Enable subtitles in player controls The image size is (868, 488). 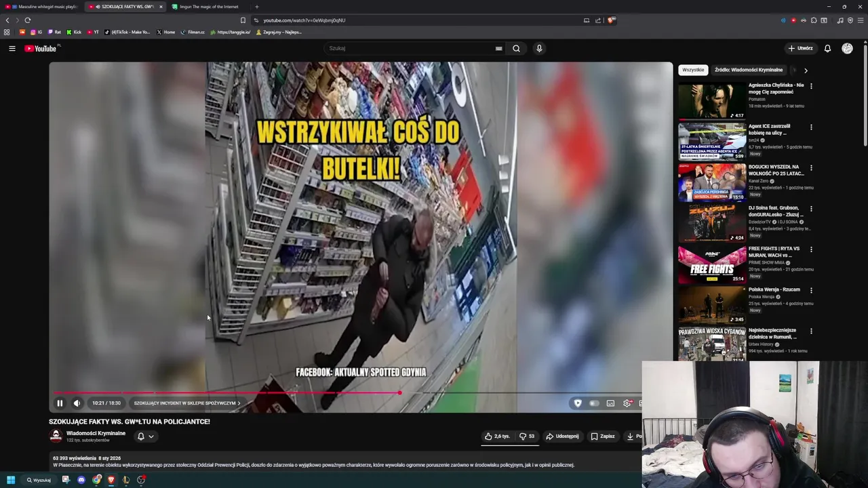click(610, 403)
